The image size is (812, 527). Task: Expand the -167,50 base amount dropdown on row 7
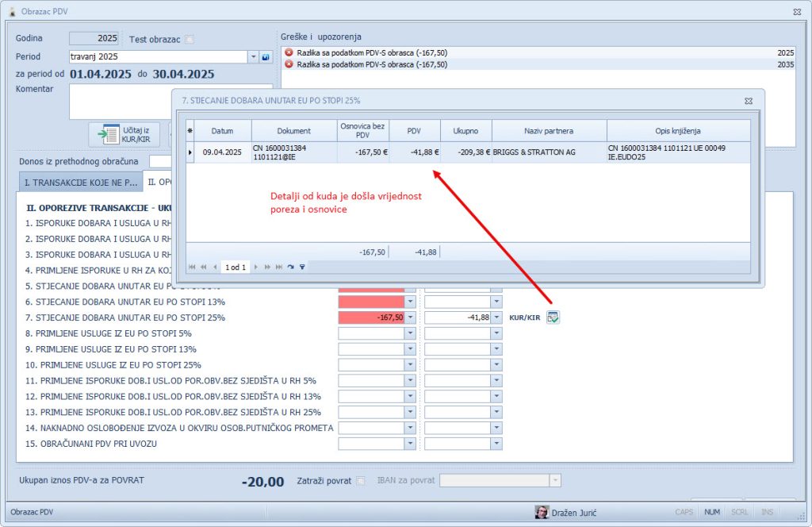(x=410, y=317)
